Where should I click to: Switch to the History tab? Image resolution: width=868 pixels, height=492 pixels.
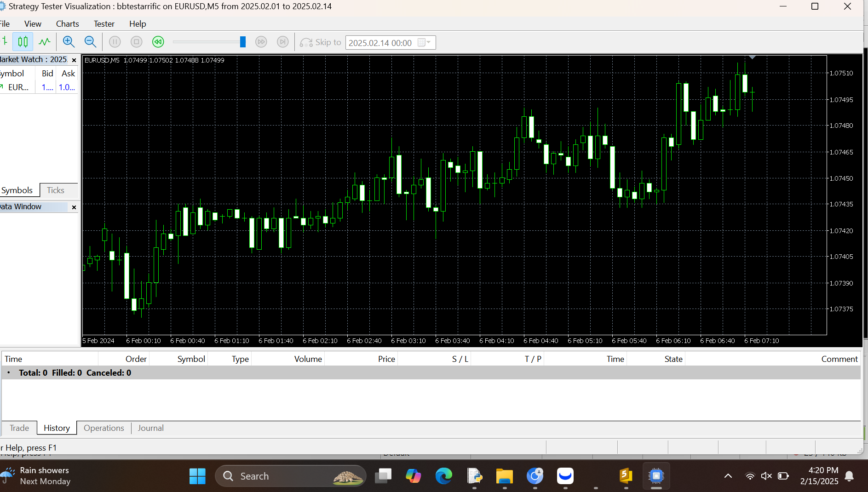(57, 428)
